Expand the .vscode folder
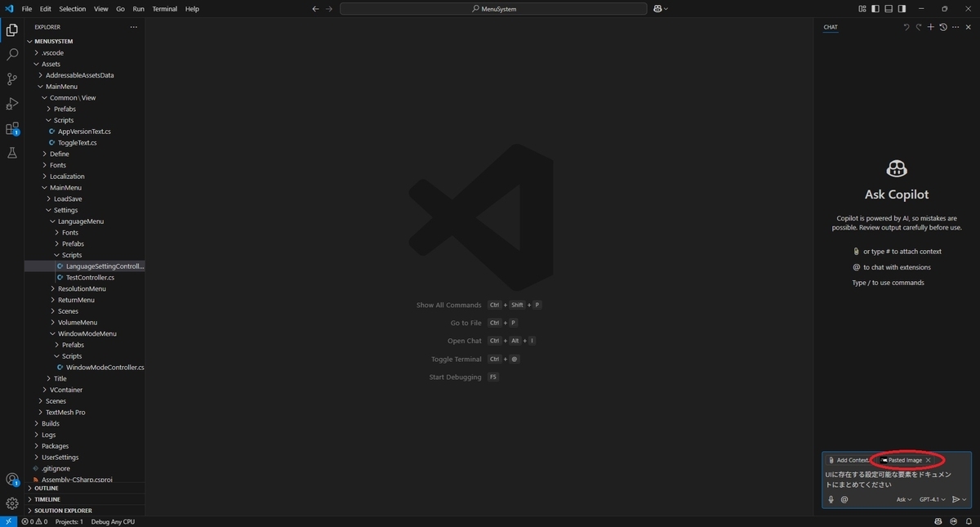The height and width of the screenshot is (527, 980). (x=85, y=52)
